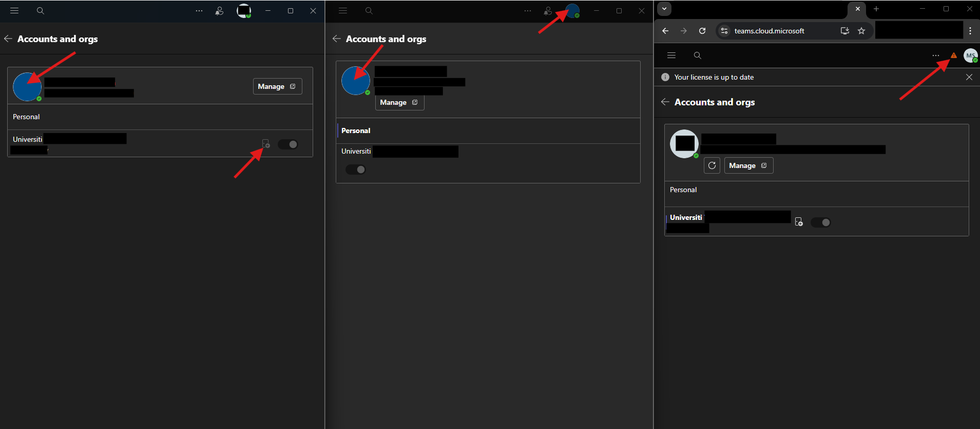The height and width of the screenshot is (429, 980).
Task: Toggle Universiti org switch in left Teams window
Action: click(x=288, y=144)
